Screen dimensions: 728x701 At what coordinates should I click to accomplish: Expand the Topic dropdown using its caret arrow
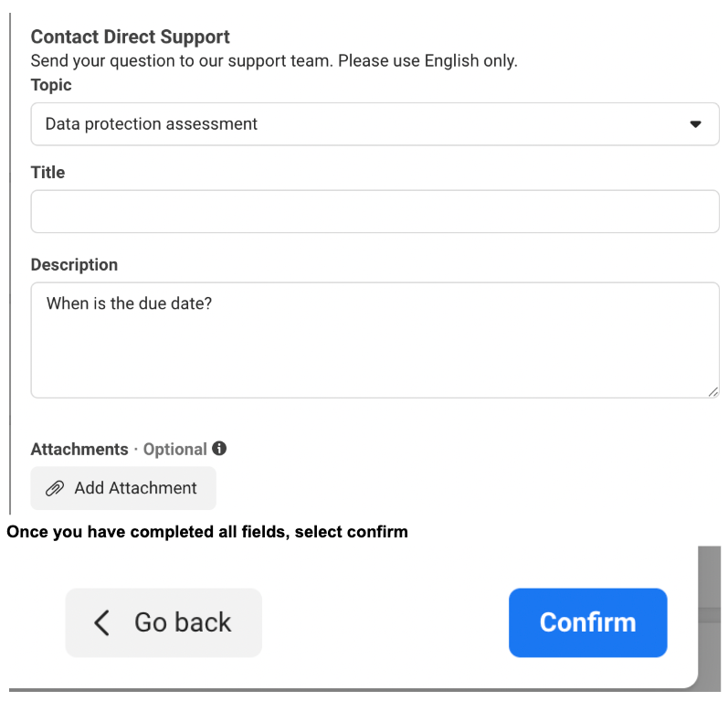(x=695, y=124)
